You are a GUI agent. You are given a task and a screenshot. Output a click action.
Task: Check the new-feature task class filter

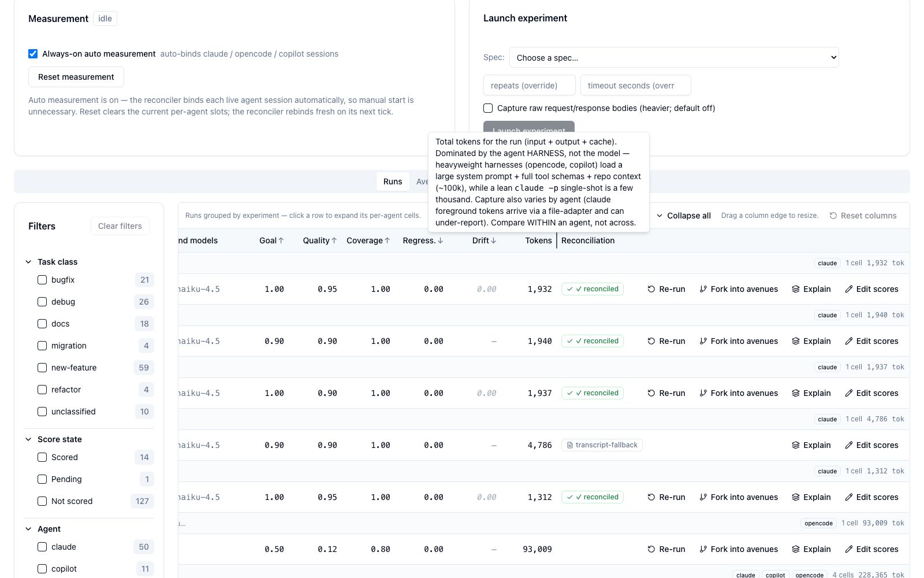click(42, 368)
